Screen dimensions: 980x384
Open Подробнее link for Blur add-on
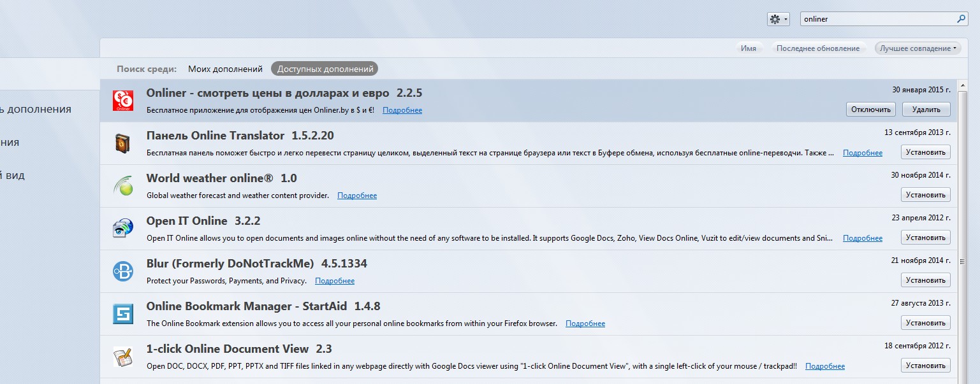tap(335, 281)
